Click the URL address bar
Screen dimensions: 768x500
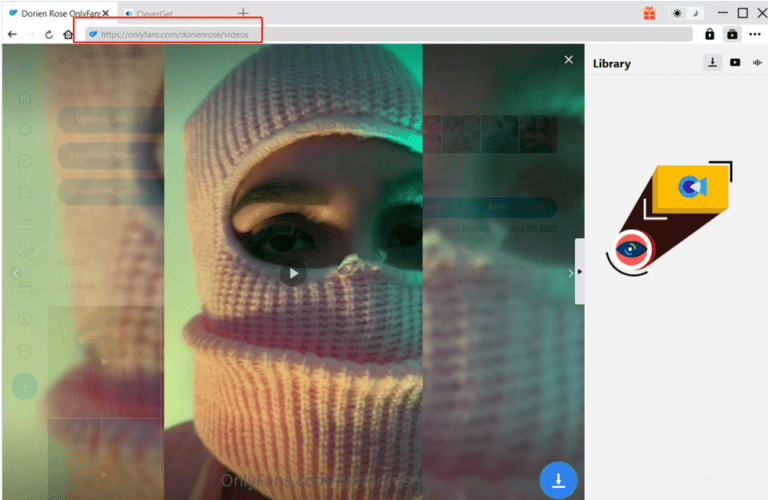[390, 34]
